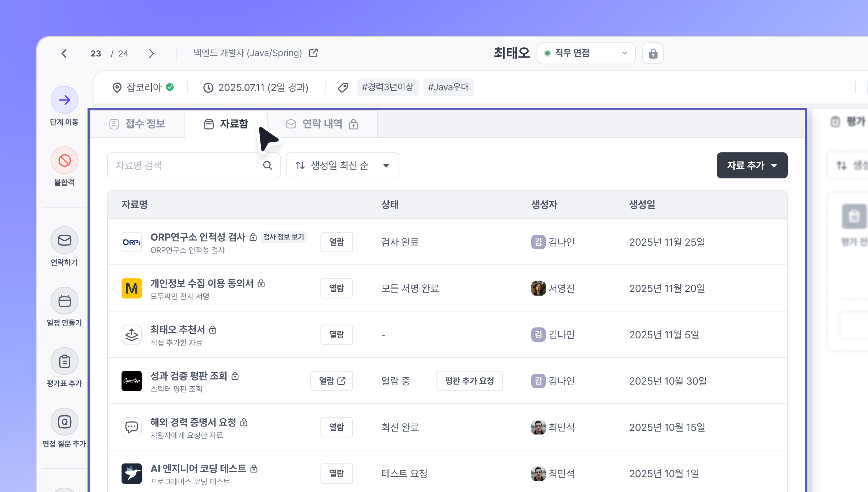The width and height of the screenshot is (868, 492).
Task: Click the 평가표 추가 clipboard icon
Action: tap(64, 361)
